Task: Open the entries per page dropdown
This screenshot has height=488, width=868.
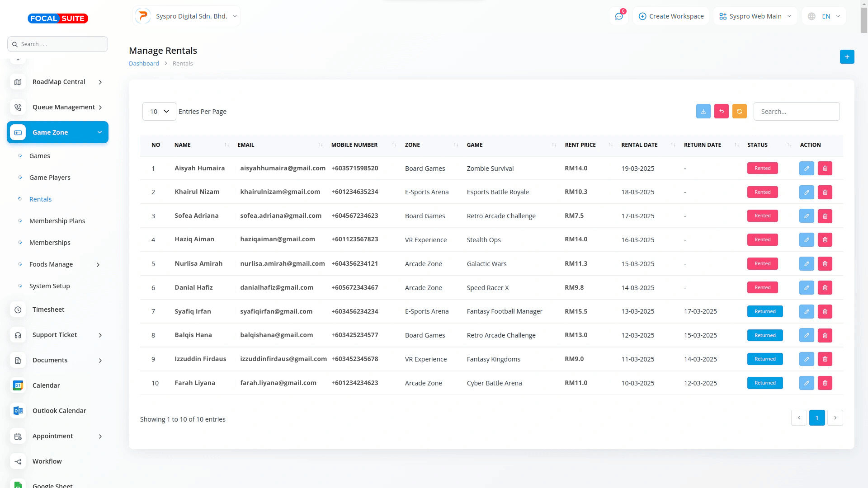Action: click(159, 111)
